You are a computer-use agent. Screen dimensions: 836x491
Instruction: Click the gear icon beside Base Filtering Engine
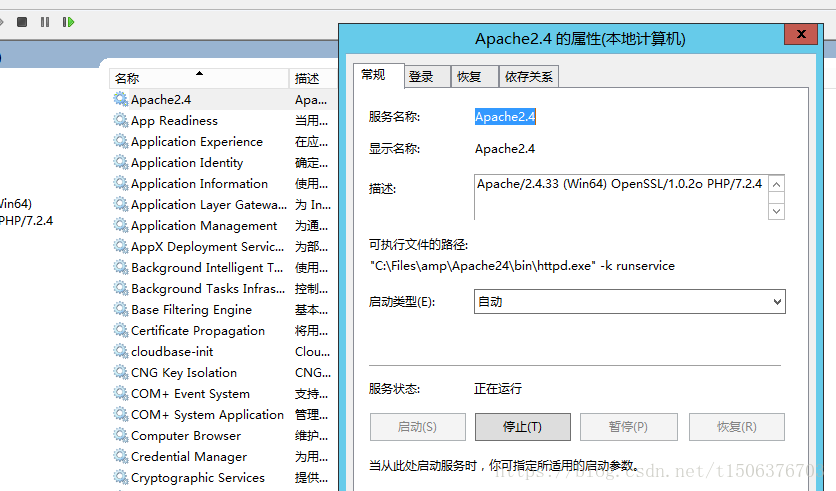click(120, 309)
